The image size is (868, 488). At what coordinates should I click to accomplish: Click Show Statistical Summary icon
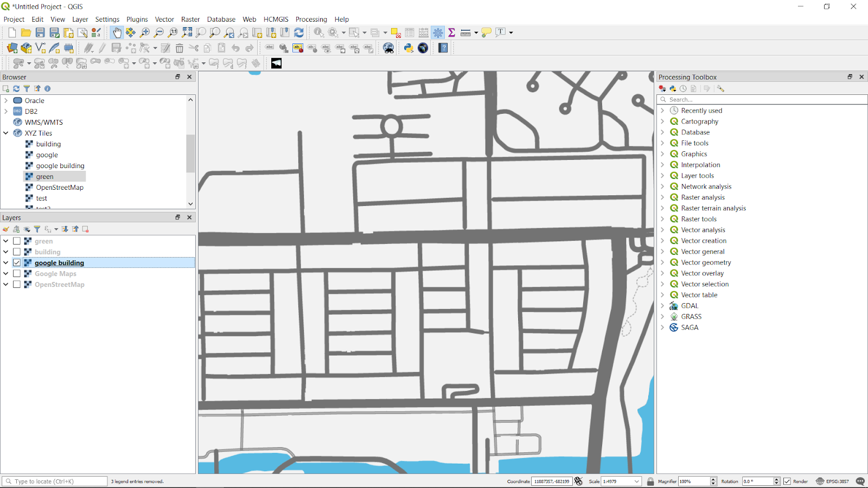pyautogui.click(x=451, y=32)
